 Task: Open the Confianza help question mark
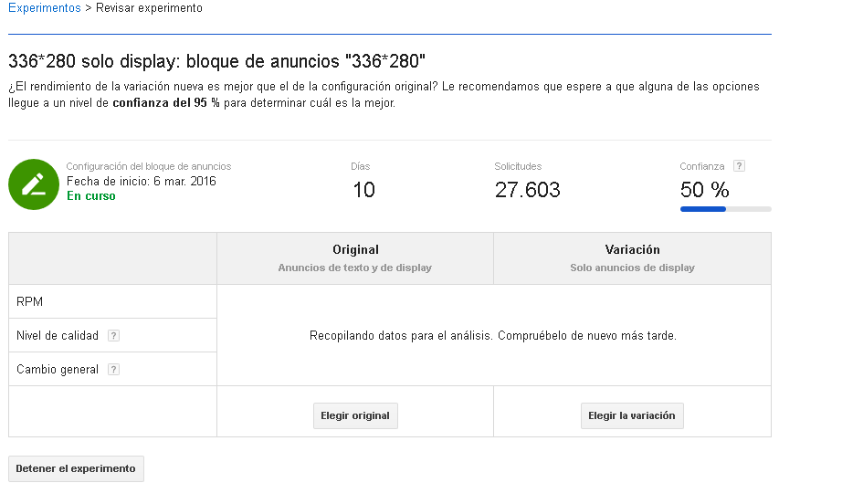[x=739, y=166]
